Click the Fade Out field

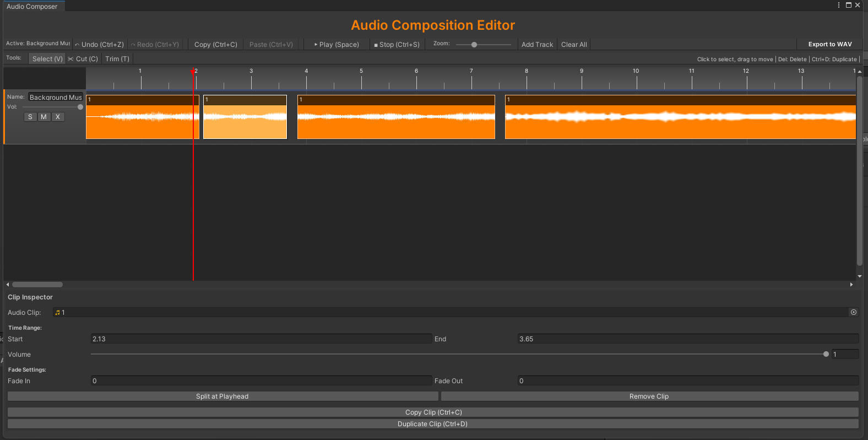tap(688, 381)
